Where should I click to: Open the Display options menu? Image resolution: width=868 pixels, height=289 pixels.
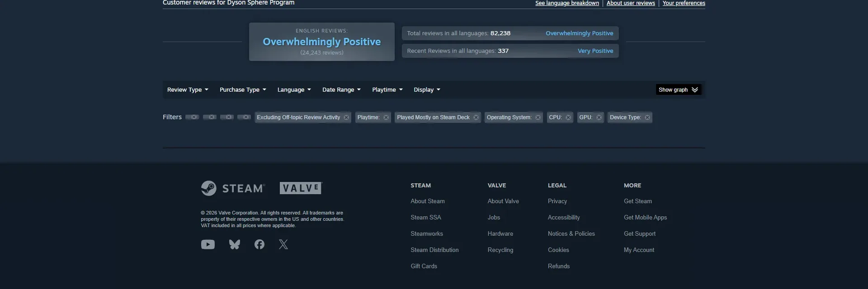(427, 90)
